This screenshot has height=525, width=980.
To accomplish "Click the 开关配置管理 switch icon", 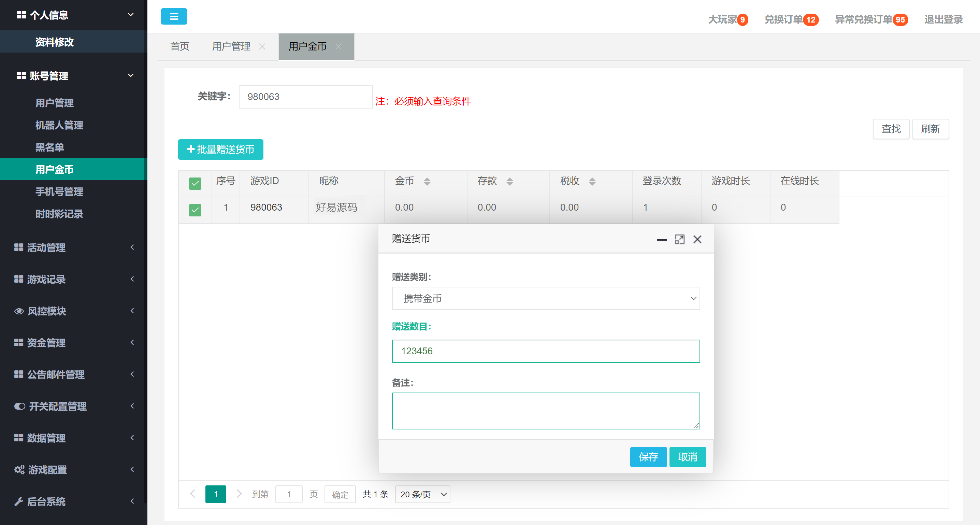I will point(19,406).
